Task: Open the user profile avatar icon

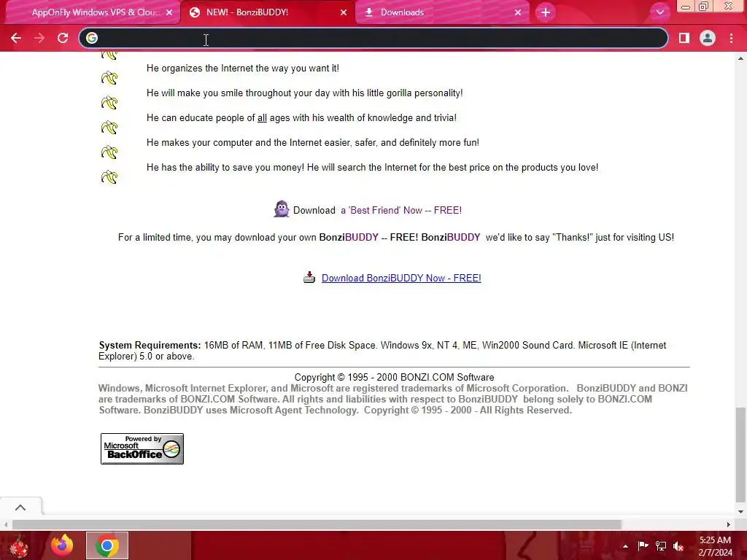Action: pyautogui.click(x=708, y=38)
